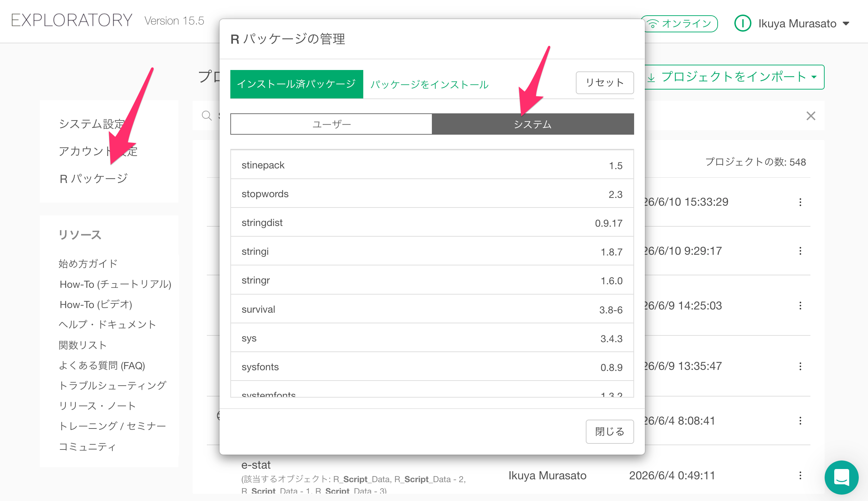This screenshot has height=501, width=868.
Task: Open システム設定 in the sidebar
Action: click(92, 124)
